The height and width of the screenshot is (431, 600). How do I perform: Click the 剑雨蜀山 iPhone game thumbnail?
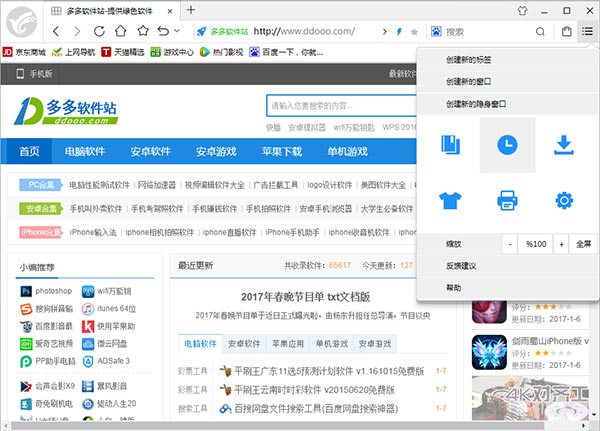point(489,352)
